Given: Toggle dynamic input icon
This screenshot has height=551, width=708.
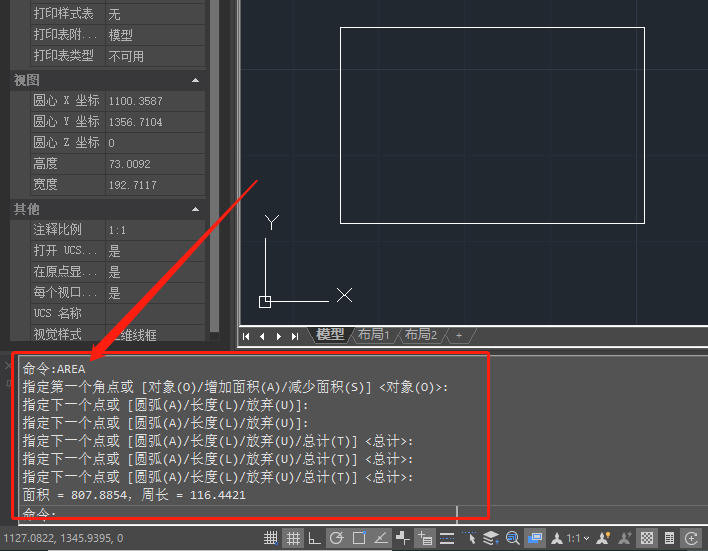Looking at the screenshot, I should (425, 538).
